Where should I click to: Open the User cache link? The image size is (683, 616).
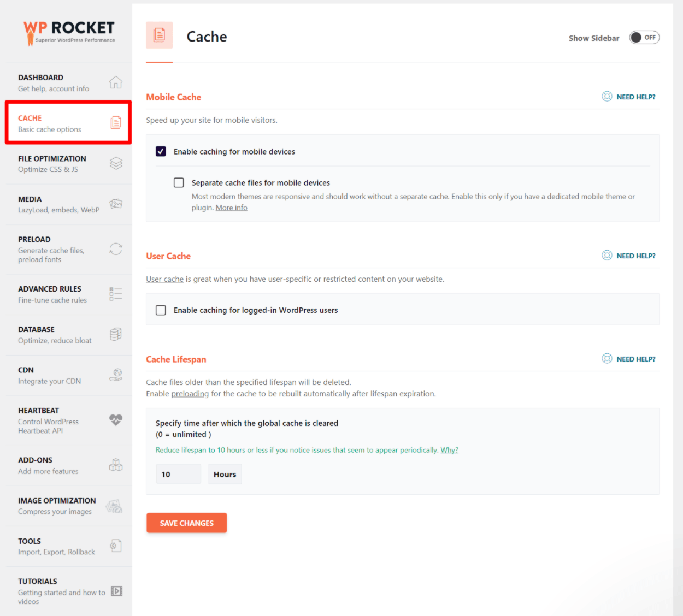pos(164,279)
